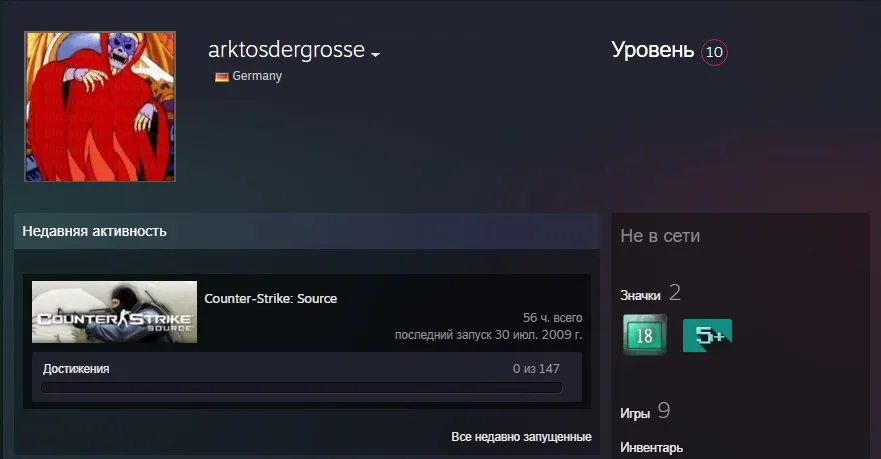This screenshot has height=459, width=881.
Task: Open the Counter-Strike: Source banner image
Action: tap(115, 312)
